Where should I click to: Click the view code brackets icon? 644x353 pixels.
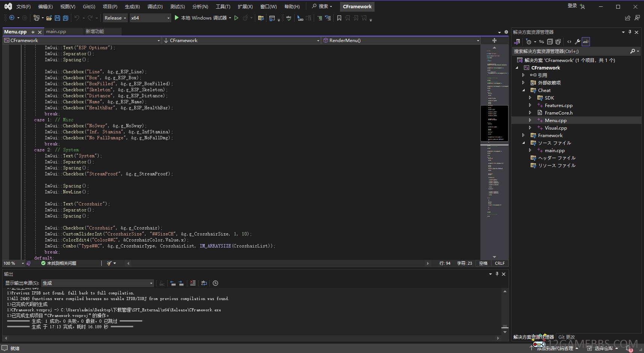569,42
